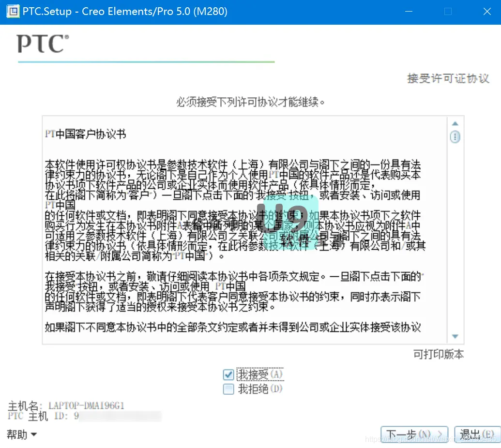Click the 接受许可证协议 step heading
Image resolution: width=501 pixels, height=448 pixels.
pos(448,78)
